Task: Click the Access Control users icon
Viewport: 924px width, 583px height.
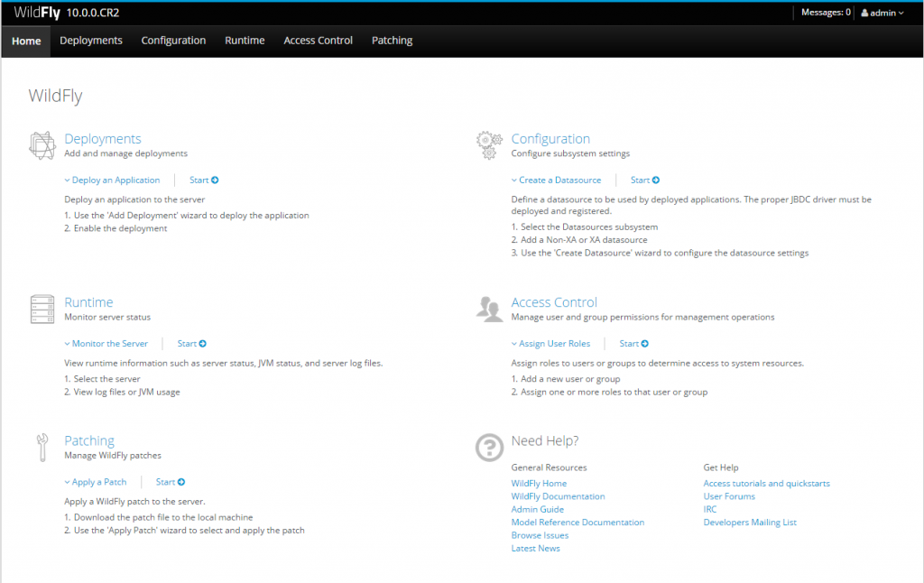Action: (x=489, y=309)
